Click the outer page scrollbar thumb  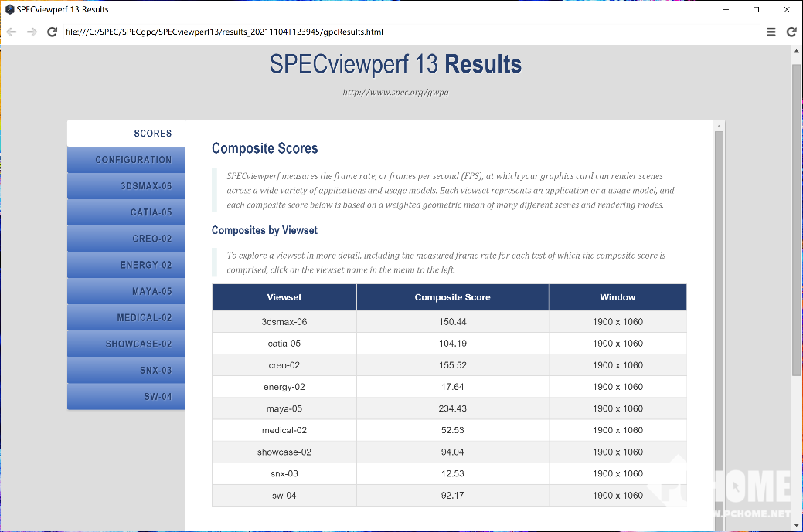796,220
